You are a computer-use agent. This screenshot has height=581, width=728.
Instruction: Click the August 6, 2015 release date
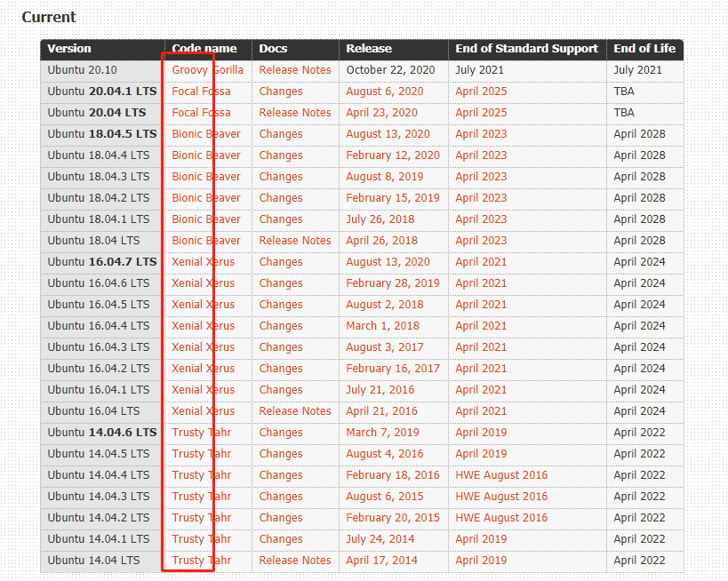point(384,497)
